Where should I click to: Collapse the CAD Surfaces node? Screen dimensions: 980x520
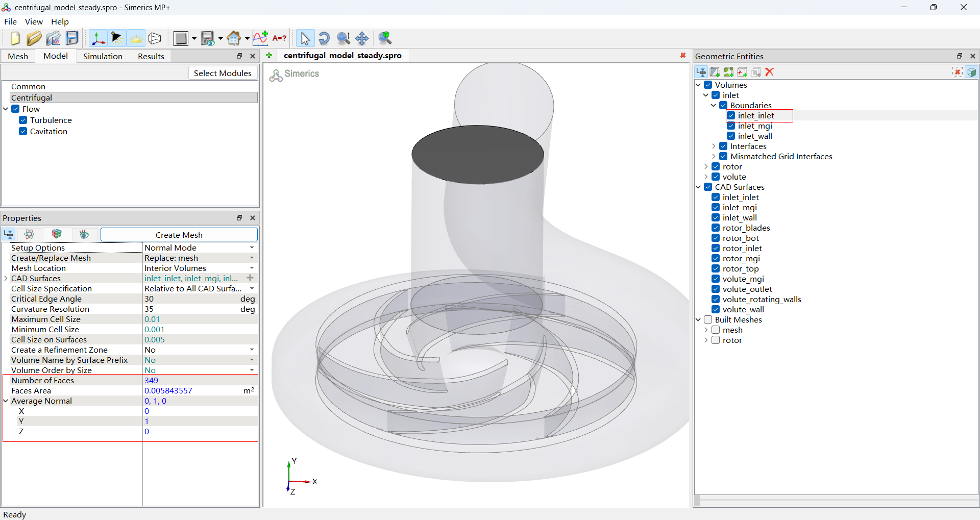698,187
